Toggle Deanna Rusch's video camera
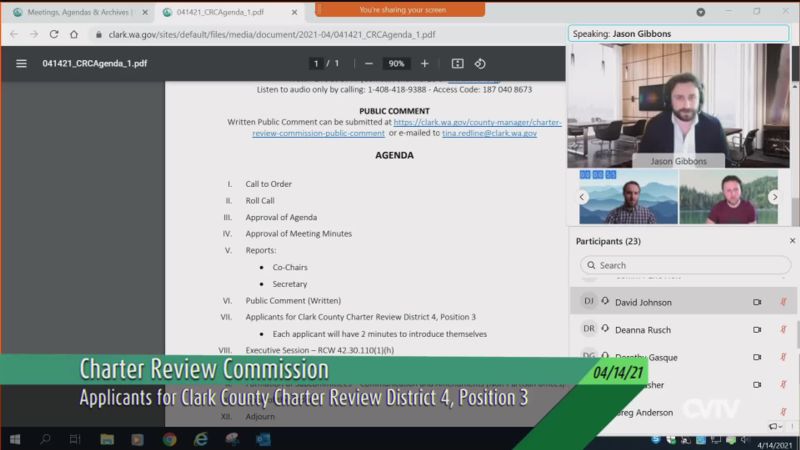Screen dimensions: 800x450 [757, 329]
